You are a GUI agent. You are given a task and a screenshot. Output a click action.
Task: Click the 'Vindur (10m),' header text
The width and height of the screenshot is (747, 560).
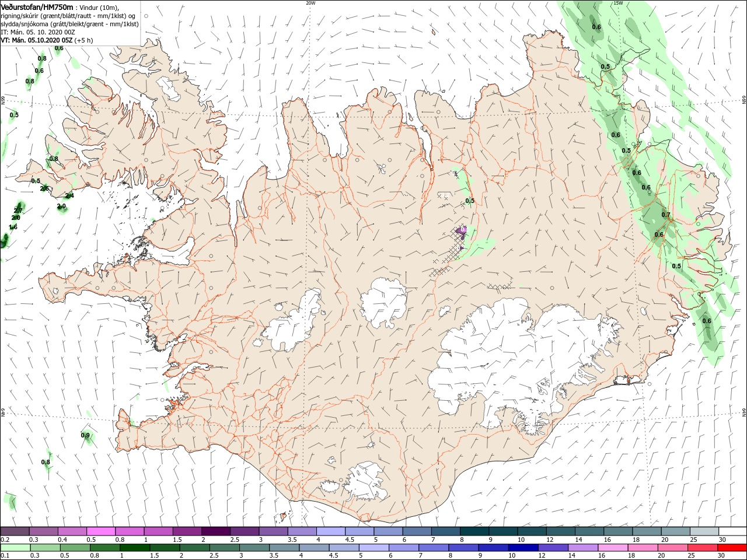coord(99,7)
